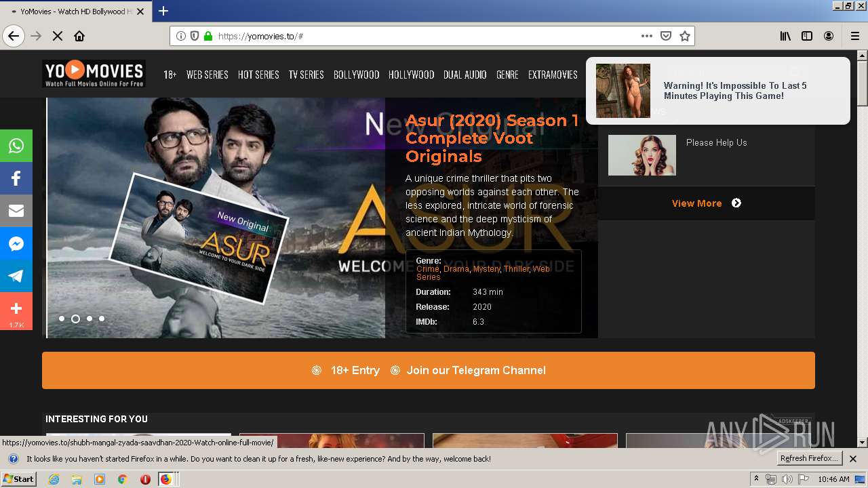
Task: Select the YoMovies browser tab
Action: tap(75, 11)
